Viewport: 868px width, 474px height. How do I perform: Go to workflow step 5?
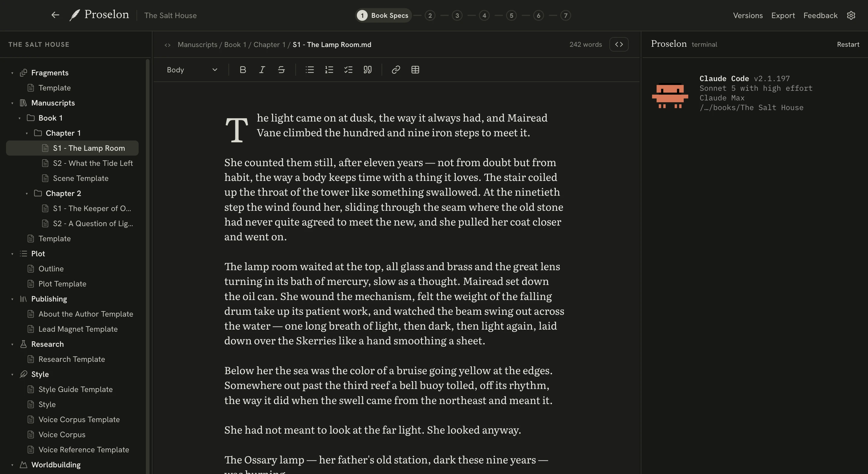tap(511, 15)
